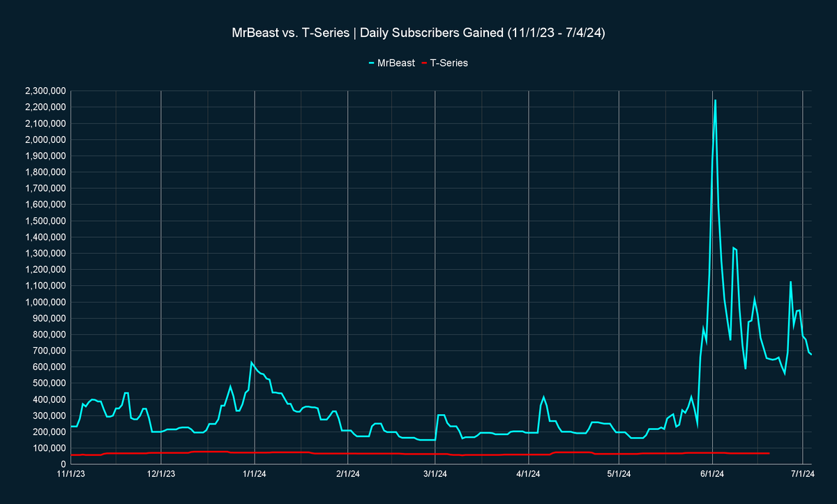Click the right end of the T-Series line
837x504 pixels.
click(769, 453)
